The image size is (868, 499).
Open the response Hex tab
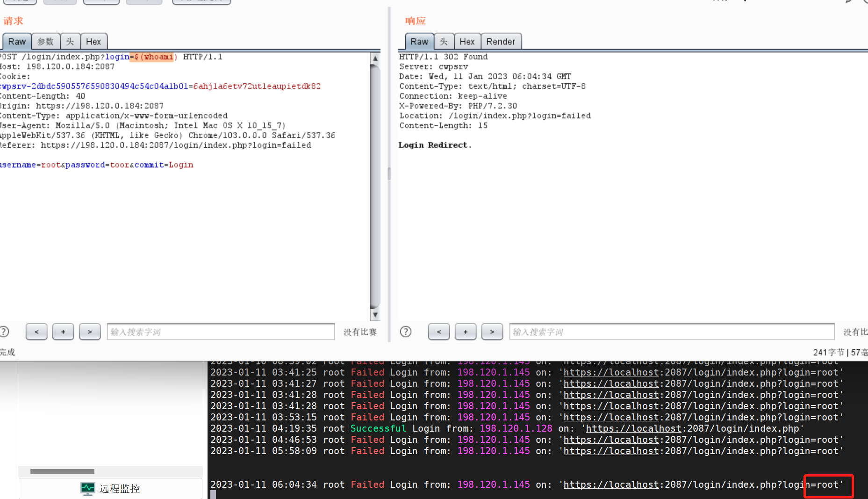click(467, 42)
